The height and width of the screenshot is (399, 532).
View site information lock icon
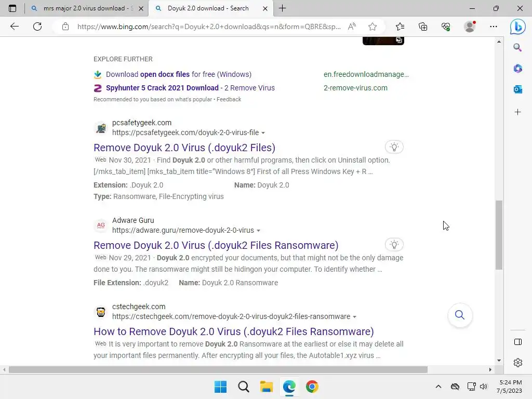pos(65,26)
